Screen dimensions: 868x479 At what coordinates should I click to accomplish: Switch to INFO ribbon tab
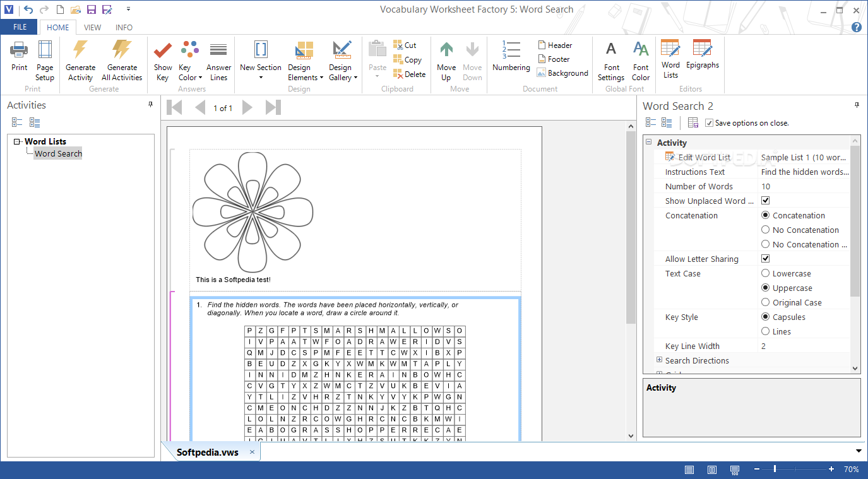tap(124, 27)
